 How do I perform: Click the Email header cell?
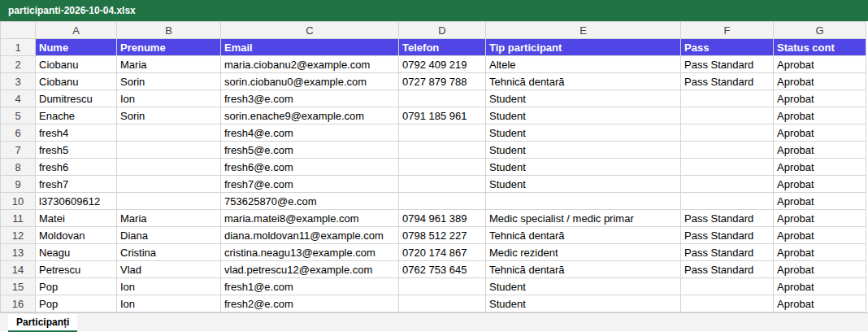click(310, 48)
